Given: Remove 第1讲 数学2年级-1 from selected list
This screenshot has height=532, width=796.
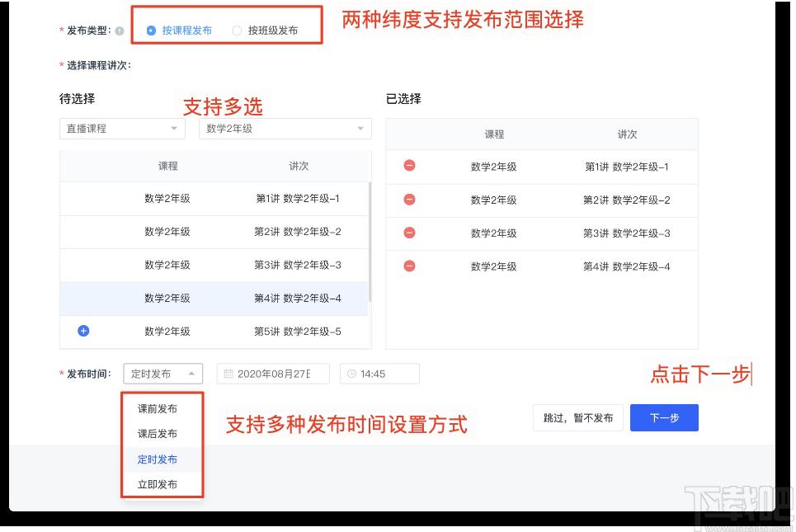Looking at the screenshot, I should tap(409, 166).
